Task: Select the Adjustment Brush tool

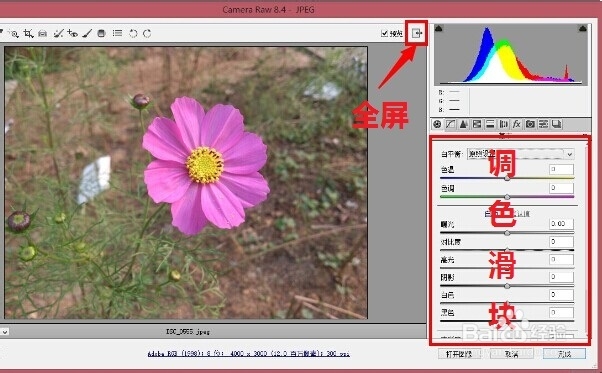Action: pos(87,34)
